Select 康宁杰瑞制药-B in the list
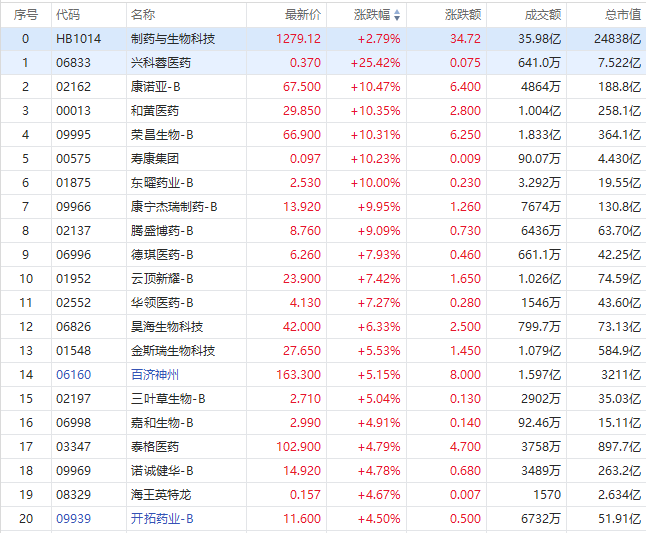Image resolution: width=646 pixels, height=533 pixels. tap(174, 207)
